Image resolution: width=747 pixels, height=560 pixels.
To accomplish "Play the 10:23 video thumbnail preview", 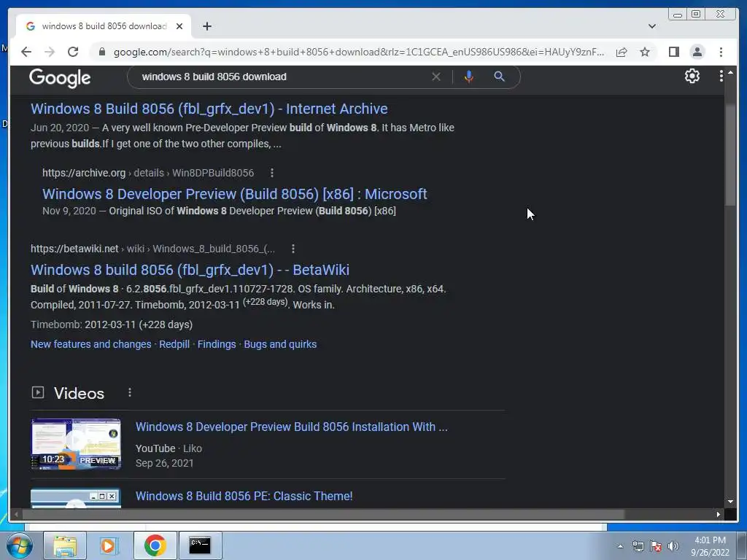I will 76,444.
